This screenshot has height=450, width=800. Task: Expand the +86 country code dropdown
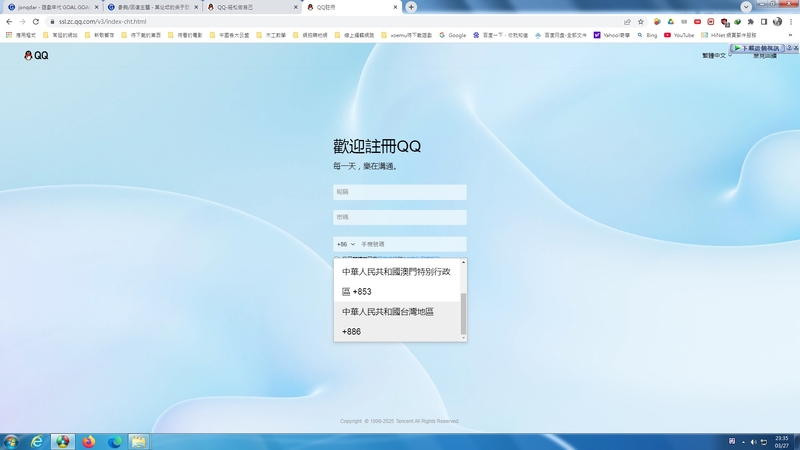pos(345,244)
